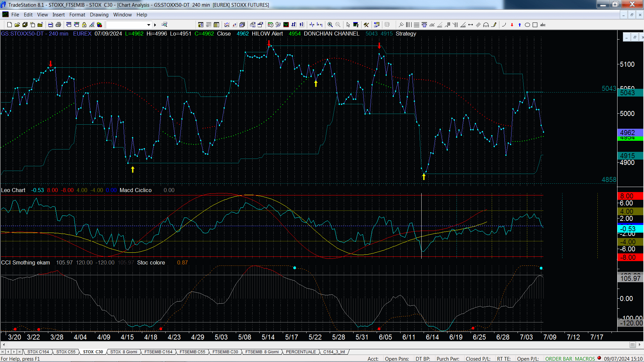Click the hammer and pick tools icon
This screenshot has height=362, width=644.
tap(366, 24)
